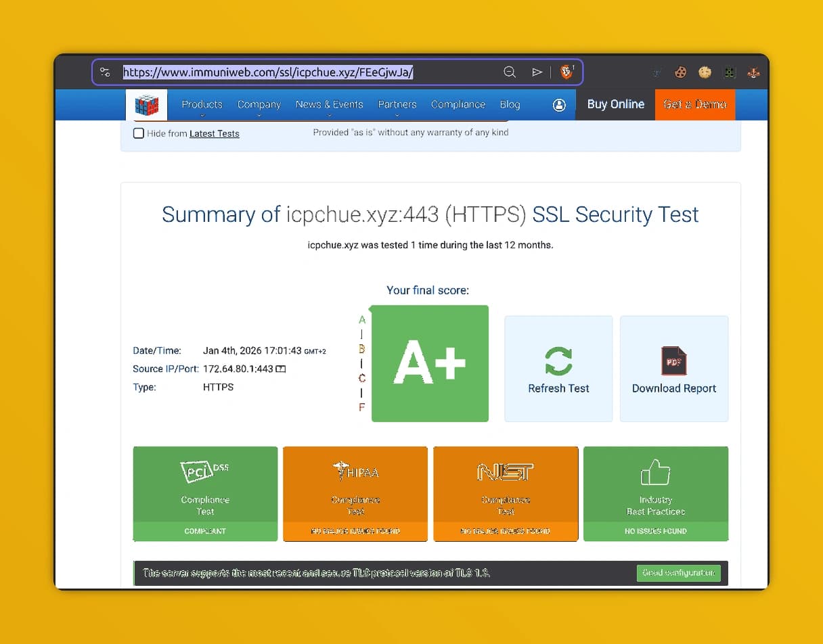Expand the News & Events menu
The height and width of the screenshot is (644, 823).
[x=330, y=105]
